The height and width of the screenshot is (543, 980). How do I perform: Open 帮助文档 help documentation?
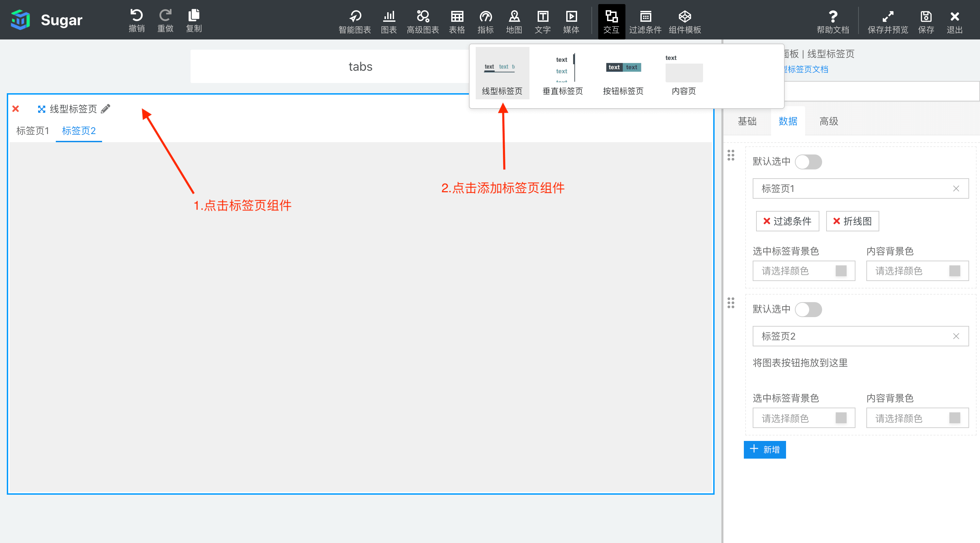tap(833, 22)
